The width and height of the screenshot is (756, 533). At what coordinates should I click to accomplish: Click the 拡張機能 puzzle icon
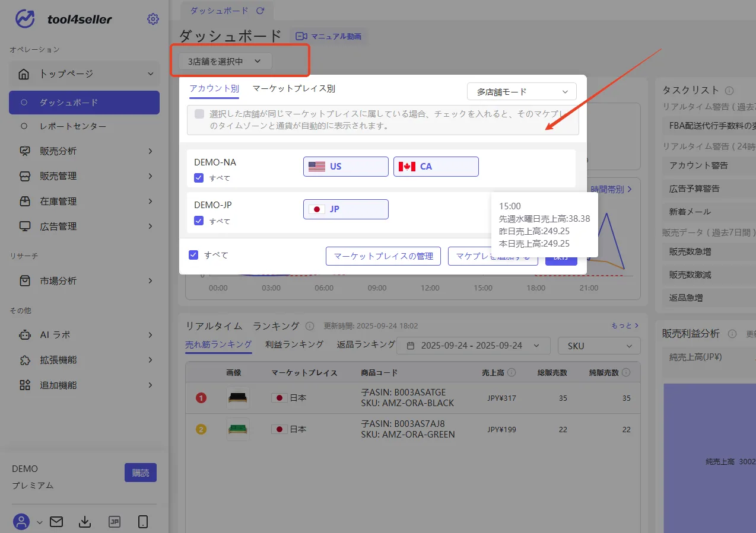(25, 360)
